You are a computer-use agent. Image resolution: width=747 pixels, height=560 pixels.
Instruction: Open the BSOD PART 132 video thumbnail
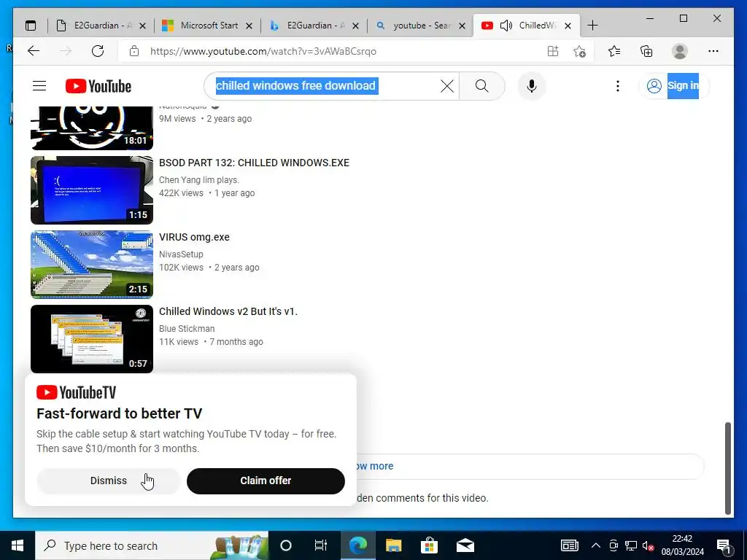(x=92, y=190)
